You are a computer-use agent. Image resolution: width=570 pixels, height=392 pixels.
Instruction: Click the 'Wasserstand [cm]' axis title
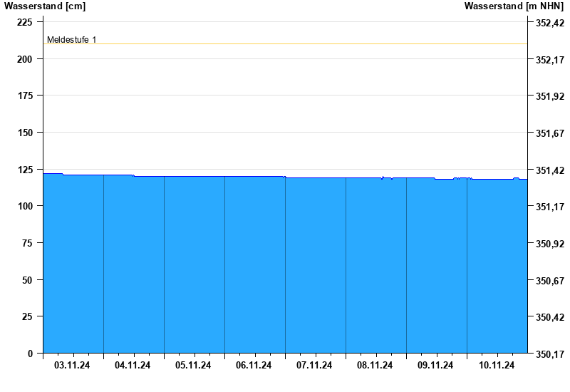[x=44, y=6]
